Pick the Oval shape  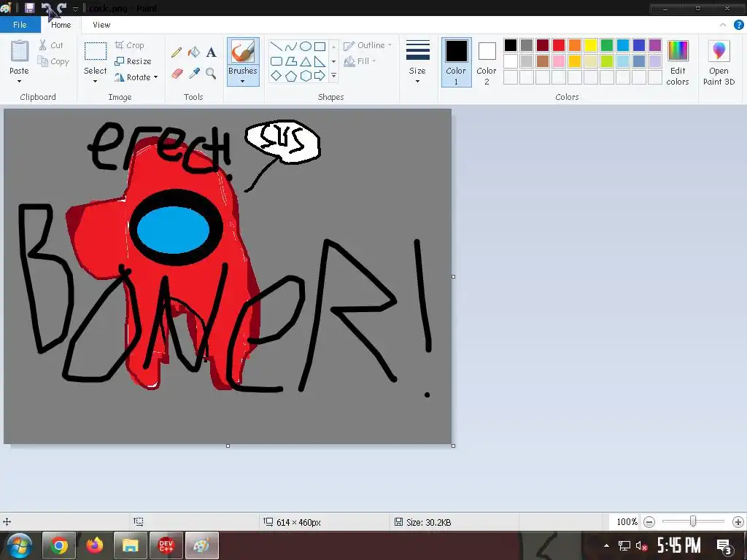tap(306, 46)
